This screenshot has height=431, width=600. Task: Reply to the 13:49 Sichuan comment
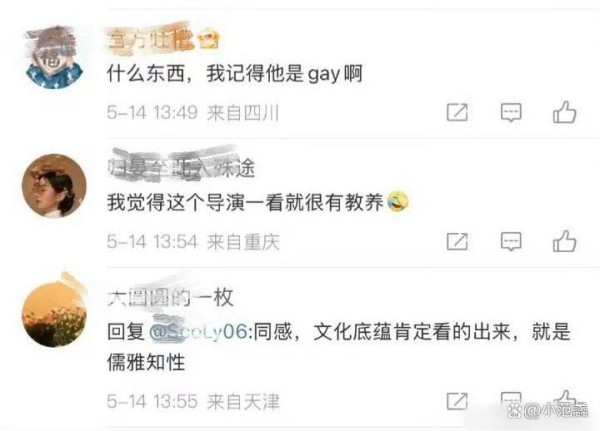click(511, 113)
